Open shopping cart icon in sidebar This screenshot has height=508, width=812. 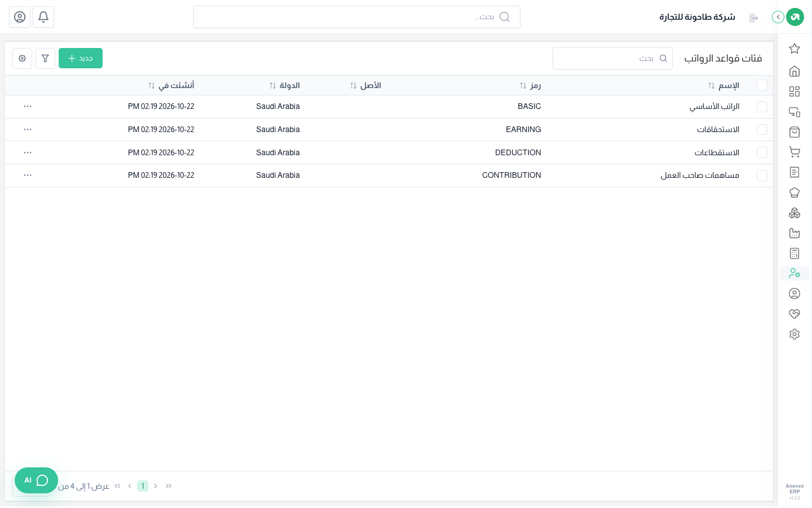795,152
